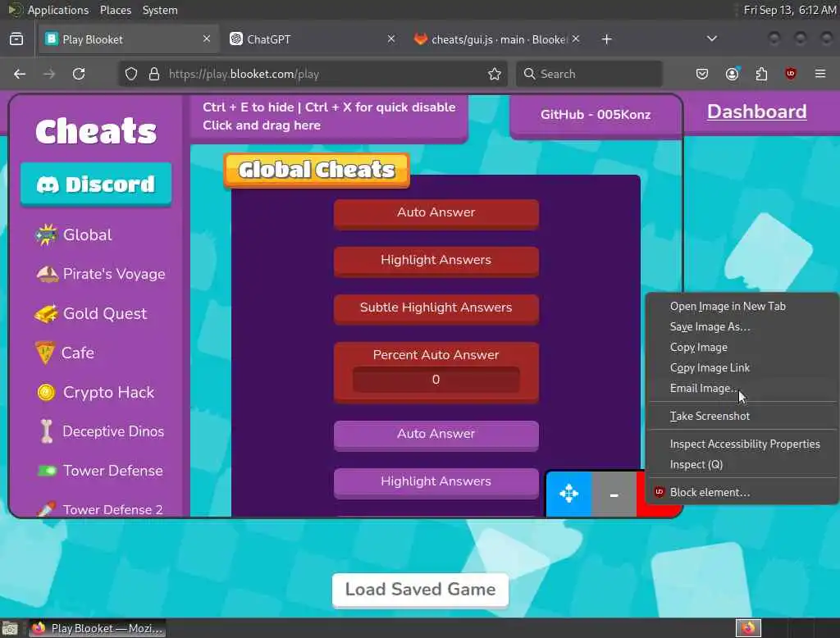This screenshot has width=840, height=638.
Task: Open Crypto Hack cheats category
Action: point(95,393)
